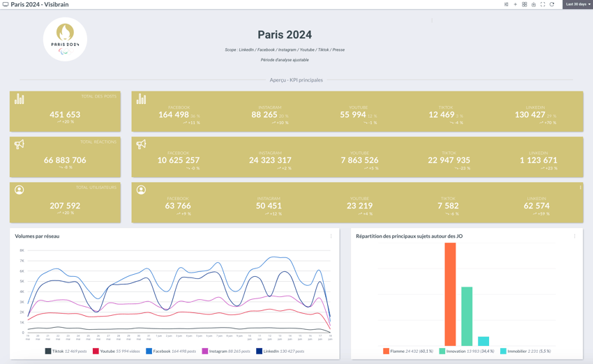Click Youtube posts value 55 994 in KPI card
Image resolution: width=593 pixels, height=364 pixels.
pyautogui.click(x=353, y=114)
